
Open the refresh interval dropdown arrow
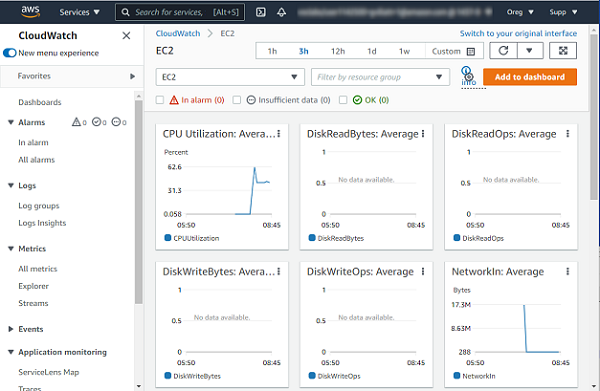click(x=530, y=51)
